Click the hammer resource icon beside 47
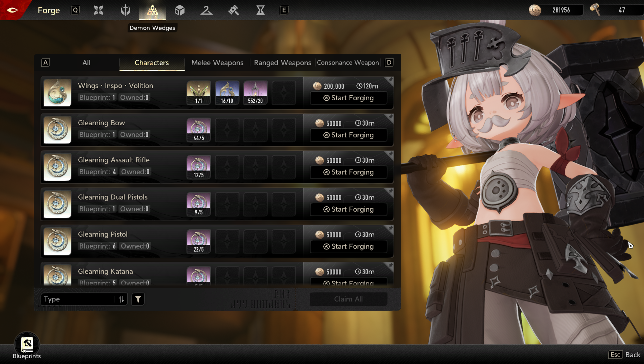 pos(595,9)
